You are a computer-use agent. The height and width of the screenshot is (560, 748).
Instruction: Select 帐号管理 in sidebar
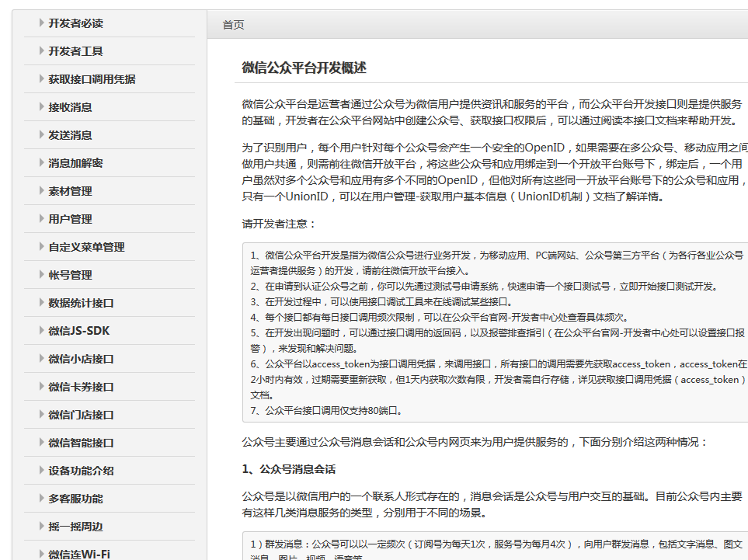tap(70, 275)
